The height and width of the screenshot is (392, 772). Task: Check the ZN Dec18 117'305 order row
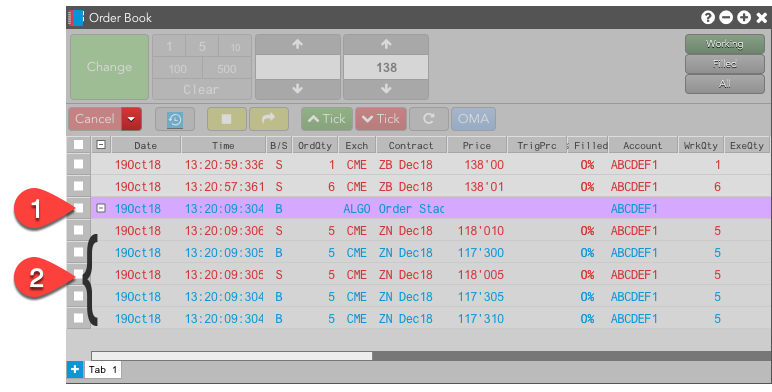pos(78,296)
